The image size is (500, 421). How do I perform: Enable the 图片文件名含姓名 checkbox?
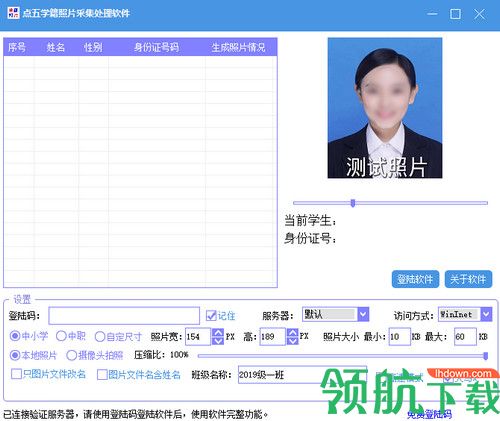[x=102, y=375]
